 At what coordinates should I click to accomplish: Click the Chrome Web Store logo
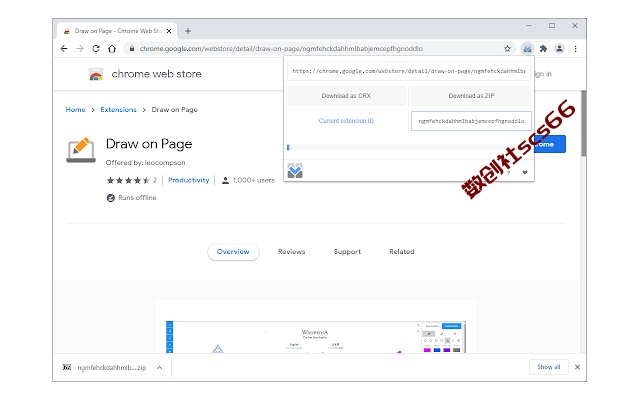[96, 74]
